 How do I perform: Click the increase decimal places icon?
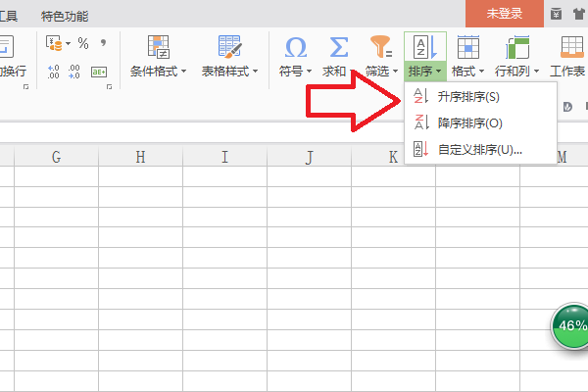54,72
